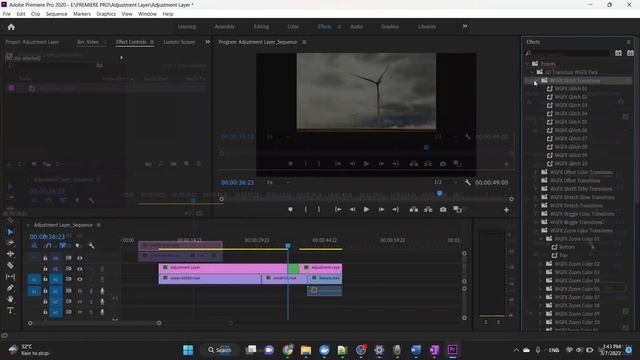The width and height of the screenshot is (640, 360).
Task: Toggle V2 track output eye
Action: (x=80, y=269)
